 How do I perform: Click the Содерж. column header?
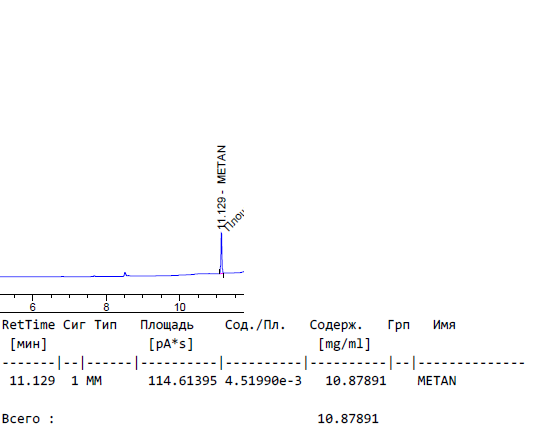[x=336, y=325]
